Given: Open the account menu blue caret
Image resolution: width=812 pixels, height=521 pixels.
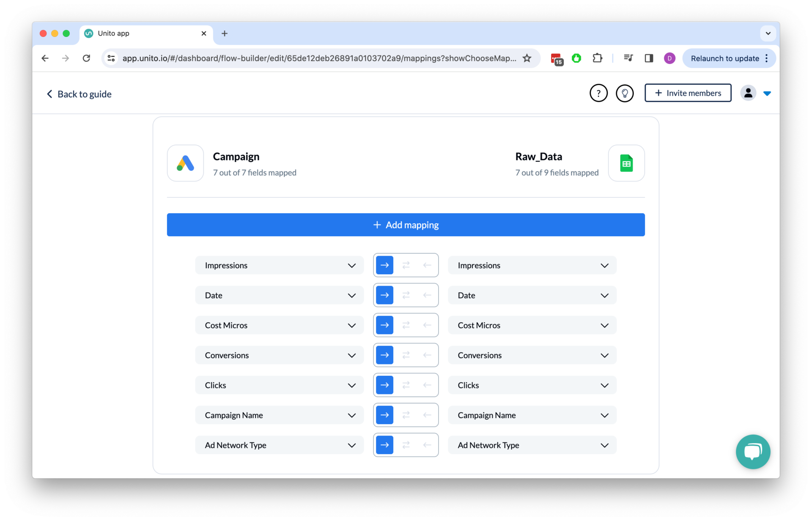Looking at the screenshot, I should [x=767, y=94].
